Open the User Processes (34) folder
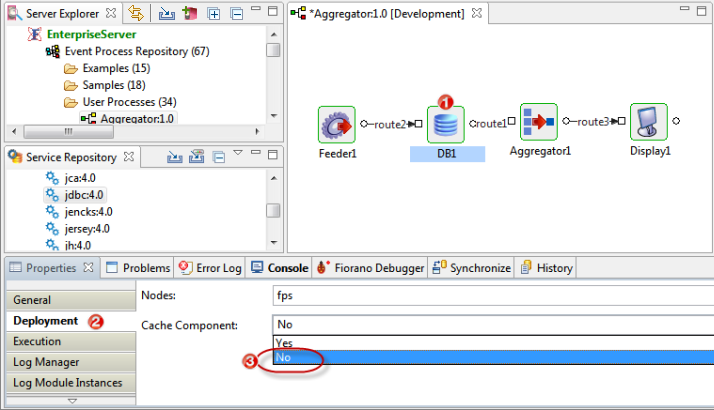714x410 pixels. point(129,102)
